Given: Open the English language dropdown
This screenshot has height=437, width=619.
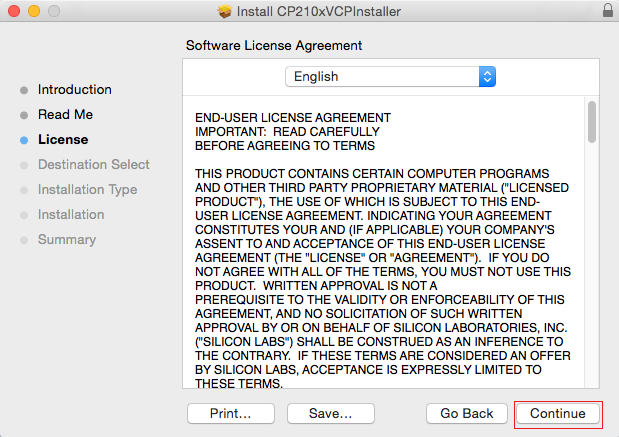Looking at the screenshot, I should coord(390,76).
